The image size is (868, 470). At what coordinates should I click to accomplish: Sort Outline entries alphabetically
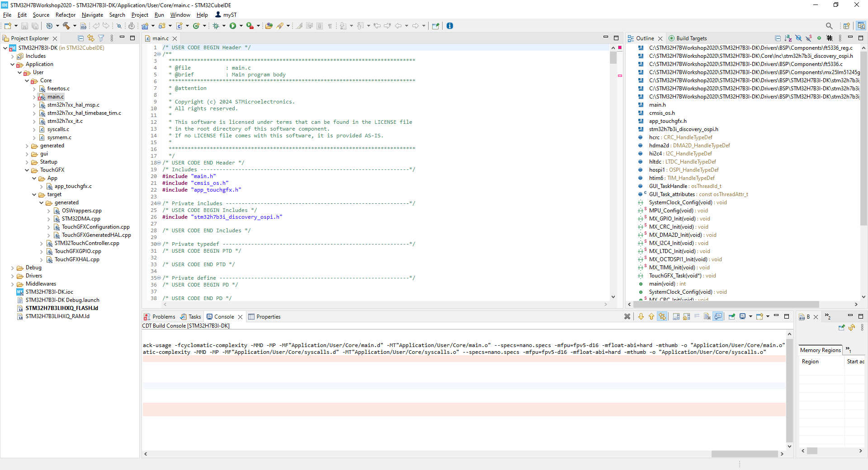[788, 38]
